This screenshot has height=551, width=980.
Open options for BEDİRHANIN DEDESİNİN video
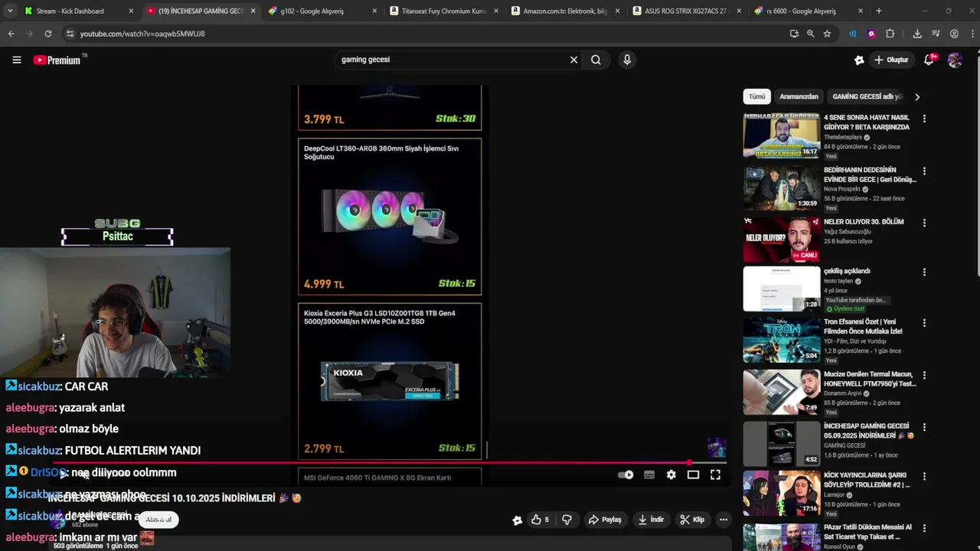tap(924, 171)
